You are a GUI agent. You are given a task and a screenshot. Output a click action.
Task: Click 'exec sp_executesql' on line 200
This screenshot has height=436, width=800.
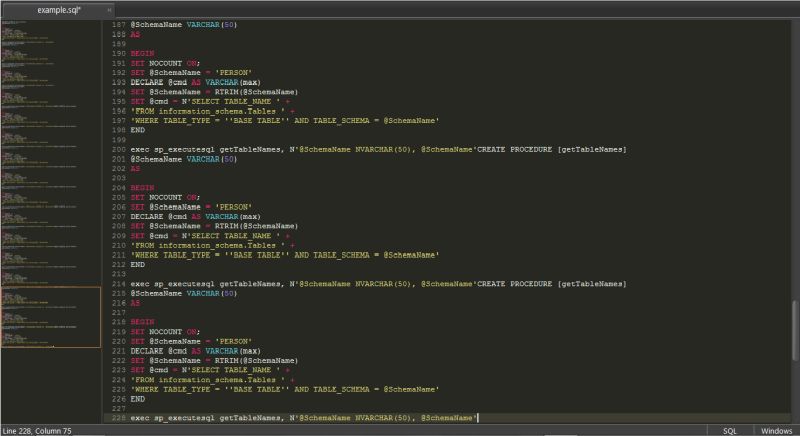[172, 149]
